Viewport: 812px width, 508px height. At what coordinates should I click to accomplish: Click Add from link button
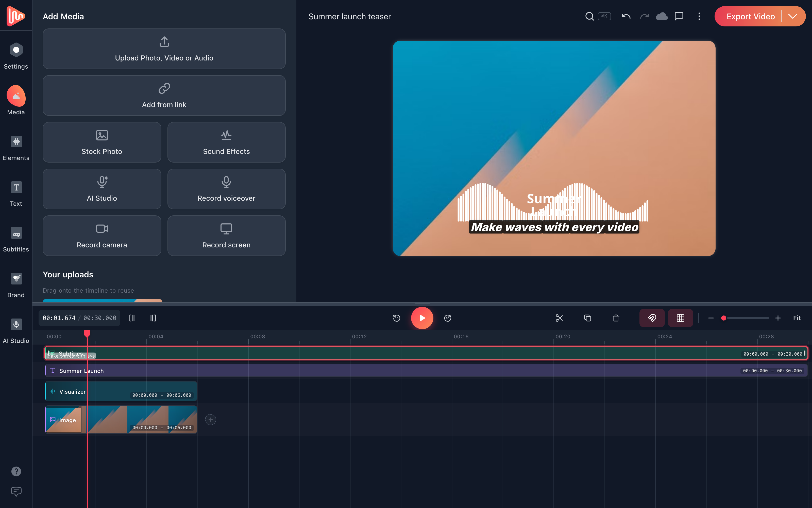pyautogui.click(x=164, y=96)
